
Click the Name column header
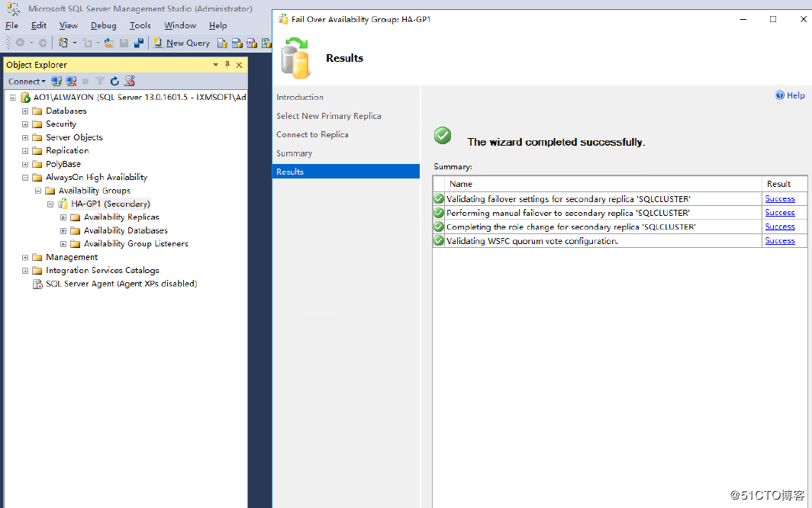point(603,184)
